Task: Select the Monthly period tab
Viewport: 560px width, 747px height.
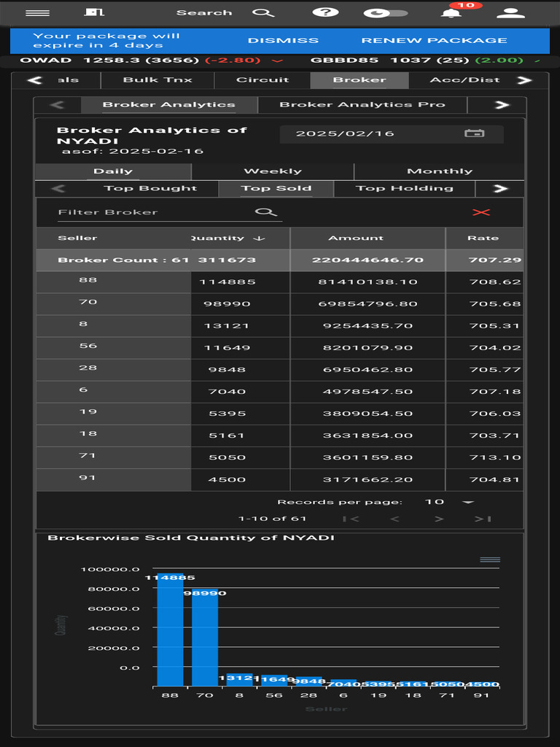Action: (440, 171)
